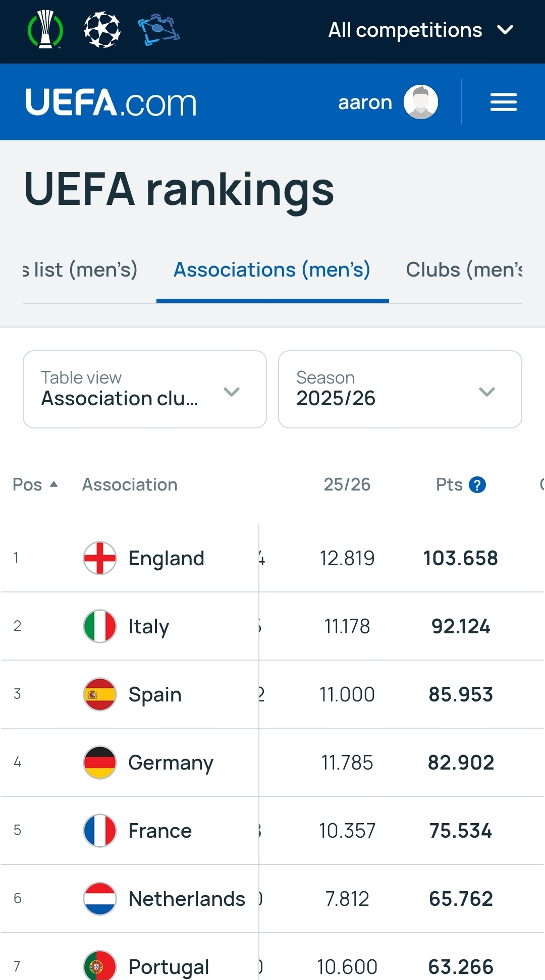Open the Season 2025/26 dropdown
The image size is (545, 980).
point(400,390)
